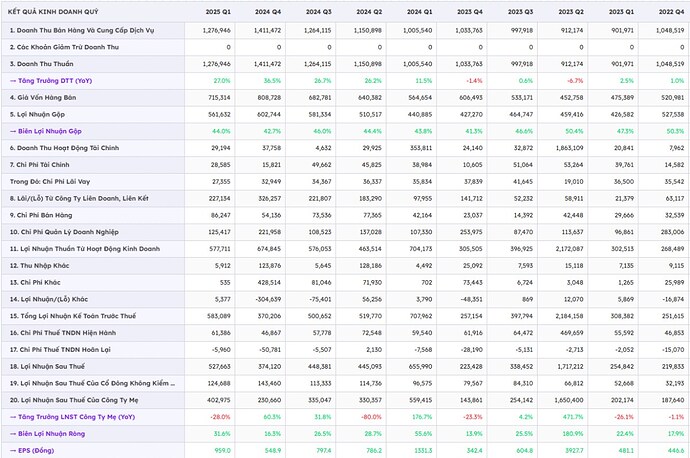
Task: Select the '2024 Q4' column header
Action: coord(268,10)
